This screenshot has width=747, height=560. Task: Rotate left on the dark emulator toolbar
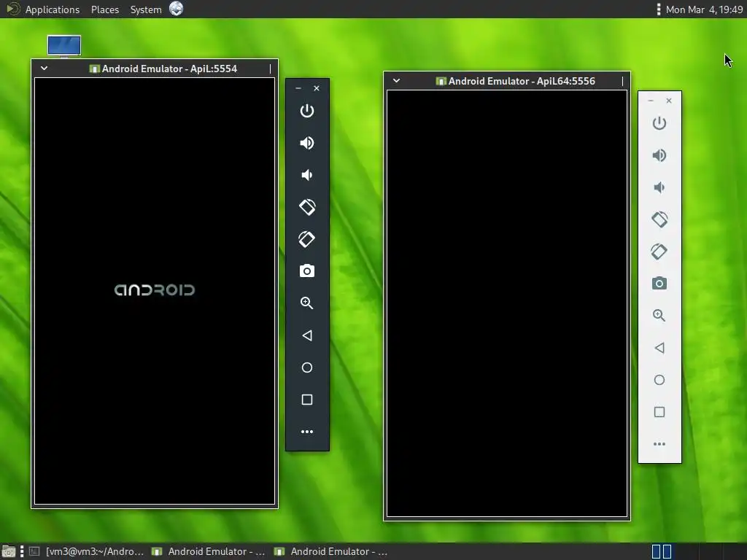(x=307, y=206)
